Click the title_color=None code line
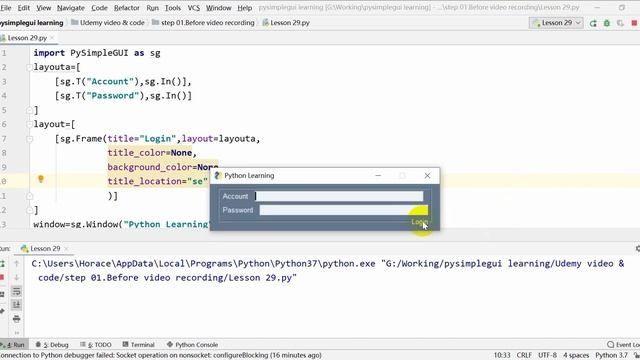Screen dimensions: 640x360 152,153
